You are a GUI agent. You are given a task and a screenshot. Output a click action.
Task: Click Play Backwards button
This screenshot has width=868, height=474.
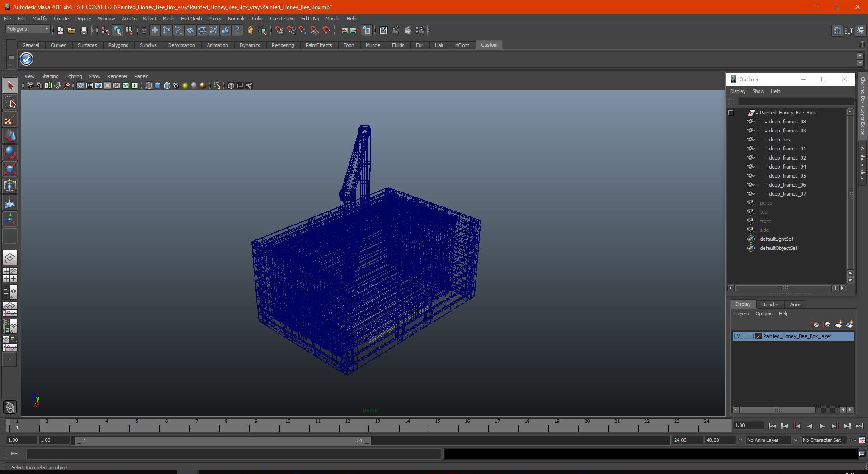pos(810,426)
